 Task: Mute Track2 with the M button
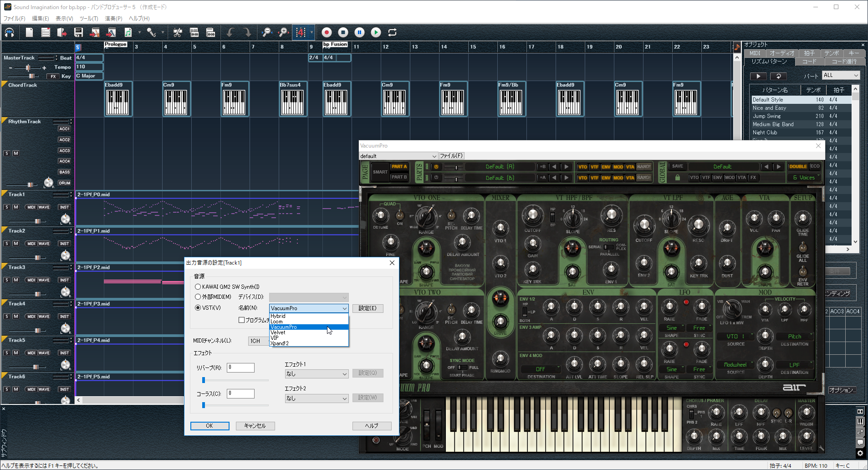coord(16,244)
